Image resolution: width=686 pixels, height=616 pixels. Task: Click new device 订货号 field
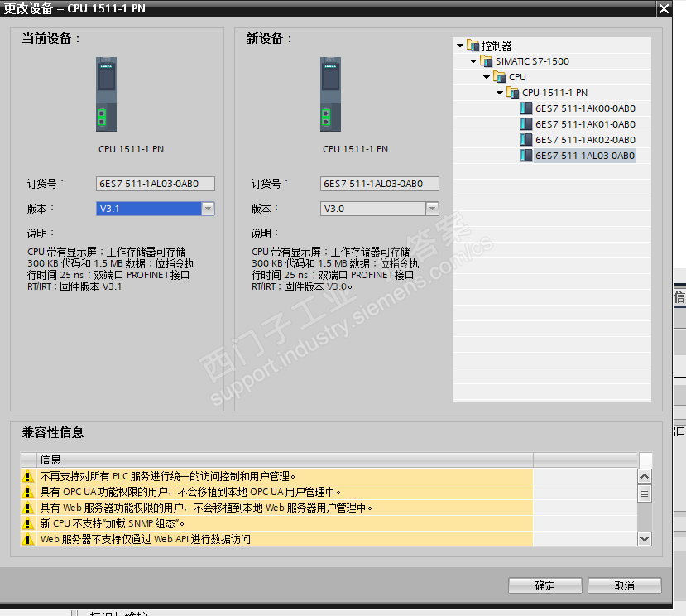tap(379, 184)
